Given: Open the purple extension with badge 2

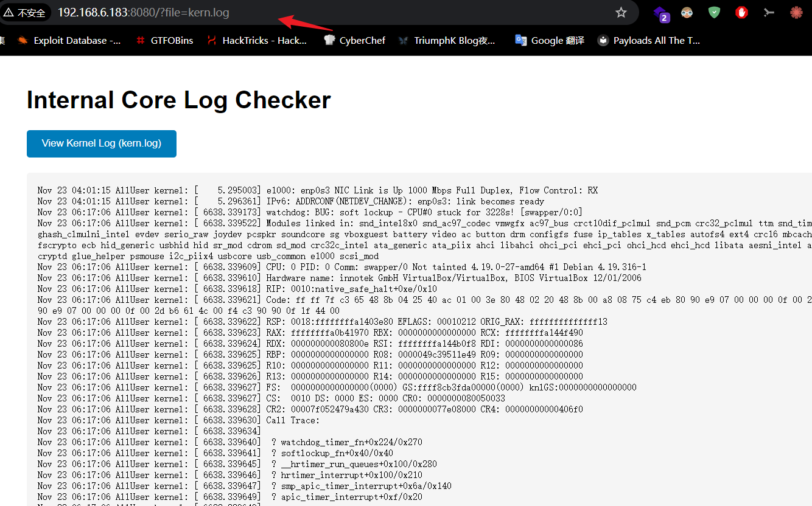Looking at the screenshot, I should [660, 13].
